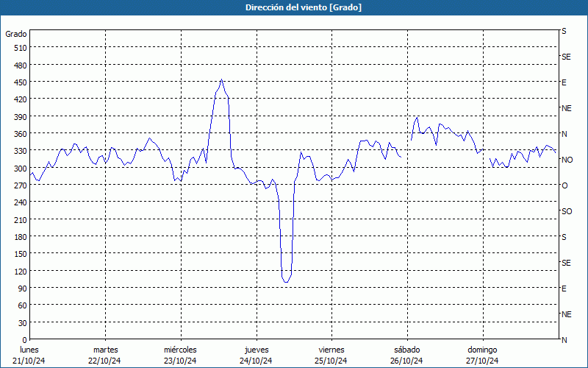Click the date label 23/10/24

180,361
